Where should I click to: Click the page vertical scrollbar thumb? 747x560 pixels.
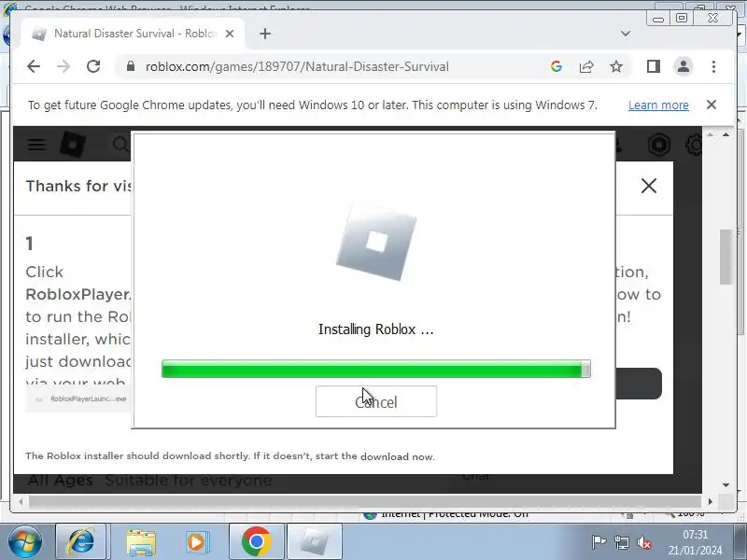click(x=726, y=258)
